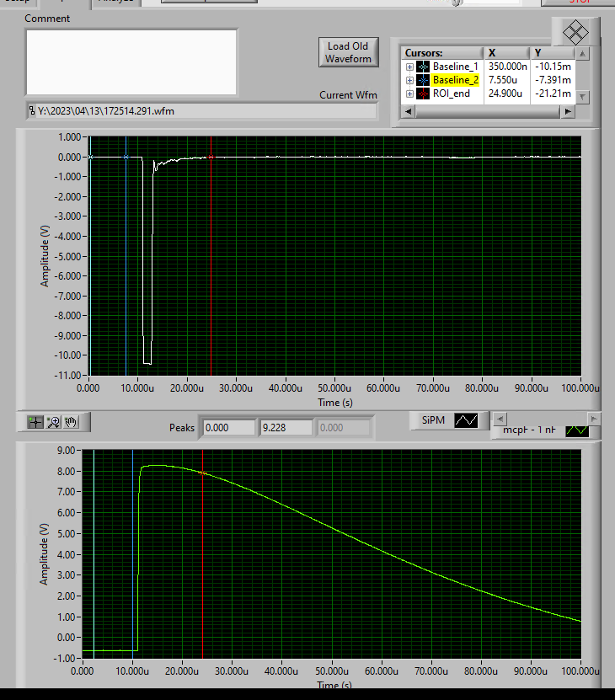The height and width of the screenshot is (700, 615).
Task: Select the hand panning tool
Action: (72, 423)
